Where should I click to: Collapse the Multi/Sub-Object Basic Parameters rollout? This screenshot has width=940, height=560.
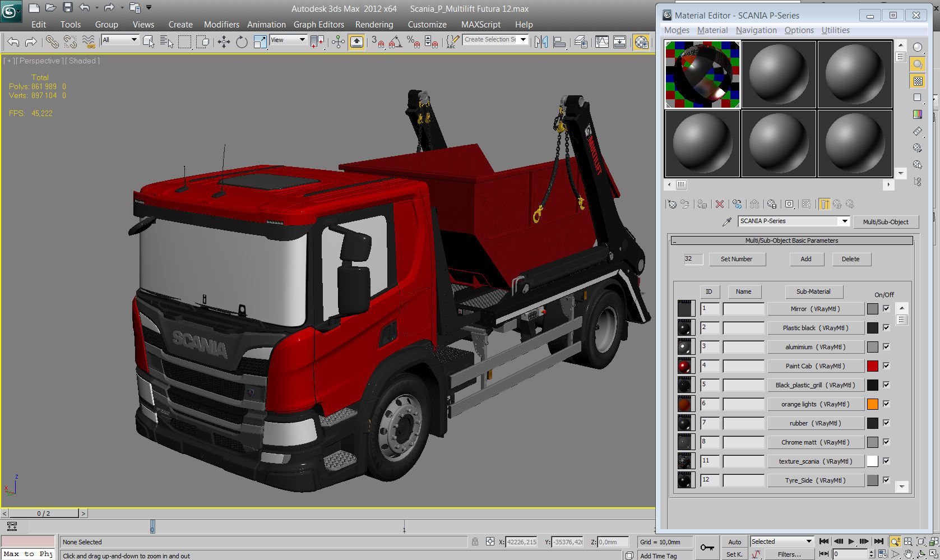(x=792, y=240)
